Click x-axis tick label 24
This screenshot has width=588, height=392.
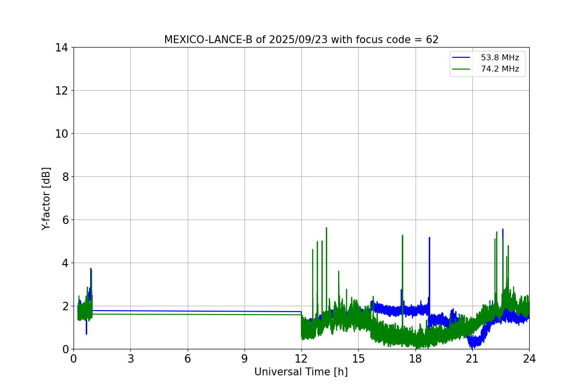tap(529, 359)
